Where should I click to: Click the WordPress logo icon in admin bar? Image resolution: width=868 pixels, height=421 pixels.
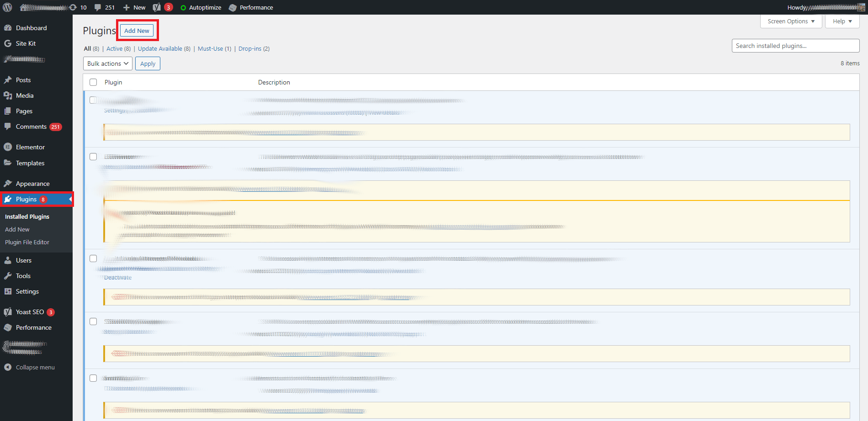point(7,7)
